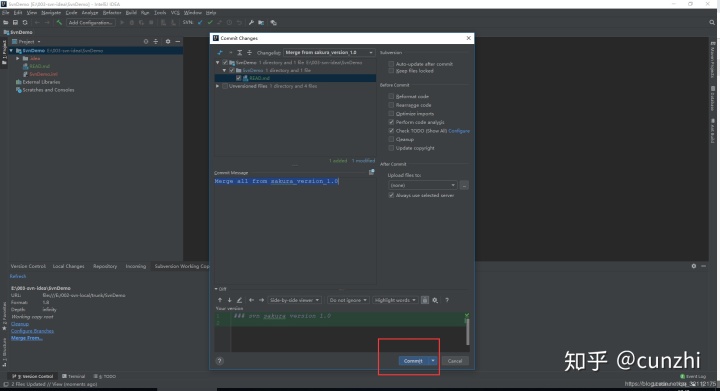720x391 pixels.
Task: Collapse the Diff section
Action: 216,289
